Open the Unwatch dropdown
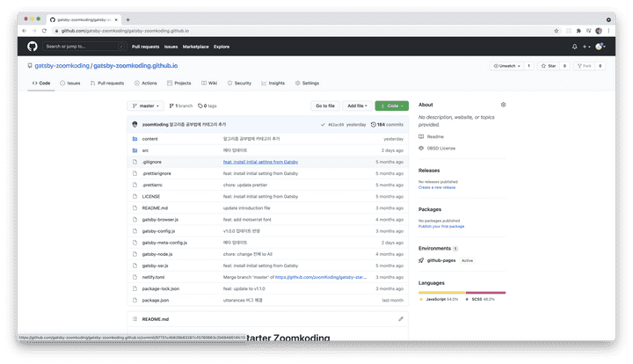The width and height of the screenshot is (633, 364). point(507,66)
